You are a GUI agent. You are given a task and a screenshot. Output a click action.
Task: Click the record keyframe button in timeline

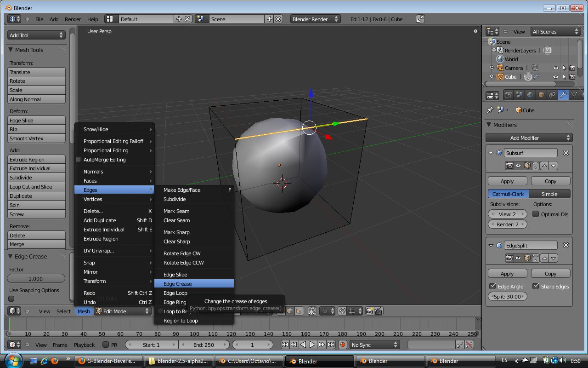click(342, 345)
